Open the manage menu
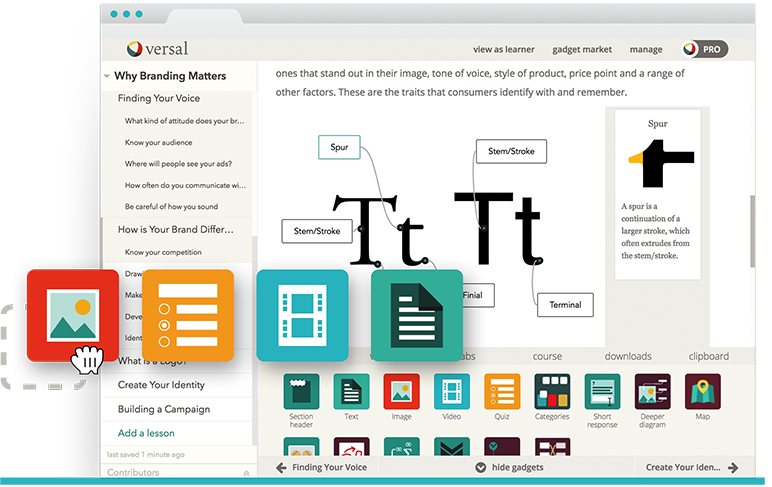This screenshot has width=772, height=487. point(646,50)
